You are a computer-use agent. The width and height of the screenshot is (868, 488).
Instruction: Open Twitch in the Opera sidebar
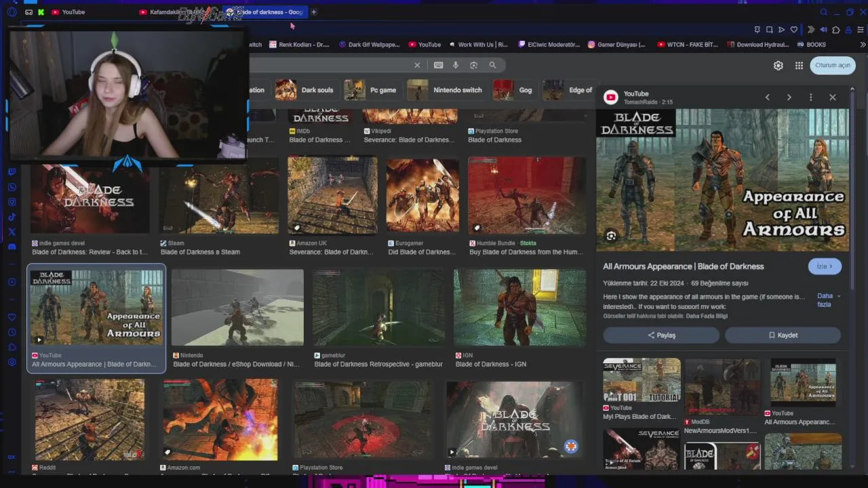pyautogui.click(x=12, y=172)
